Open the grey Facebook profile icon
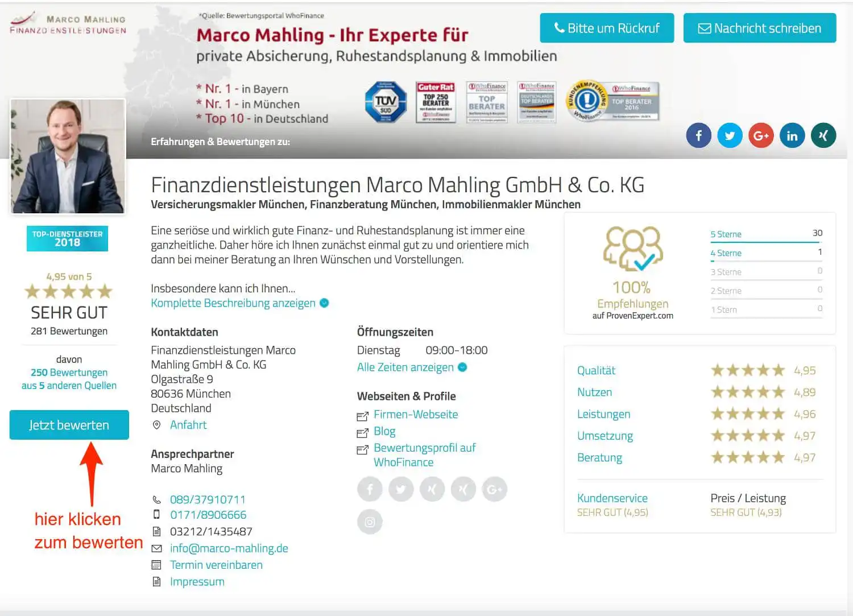The width and height of the screenshot is (853, 616). tap(370, 489)
